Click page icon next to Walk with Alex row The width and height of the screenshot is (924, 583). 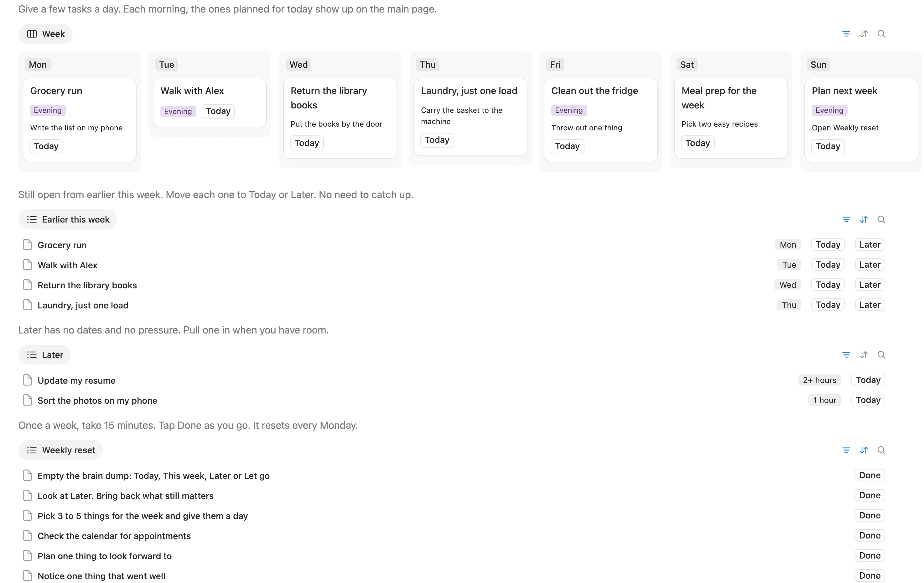pos(27,265)
